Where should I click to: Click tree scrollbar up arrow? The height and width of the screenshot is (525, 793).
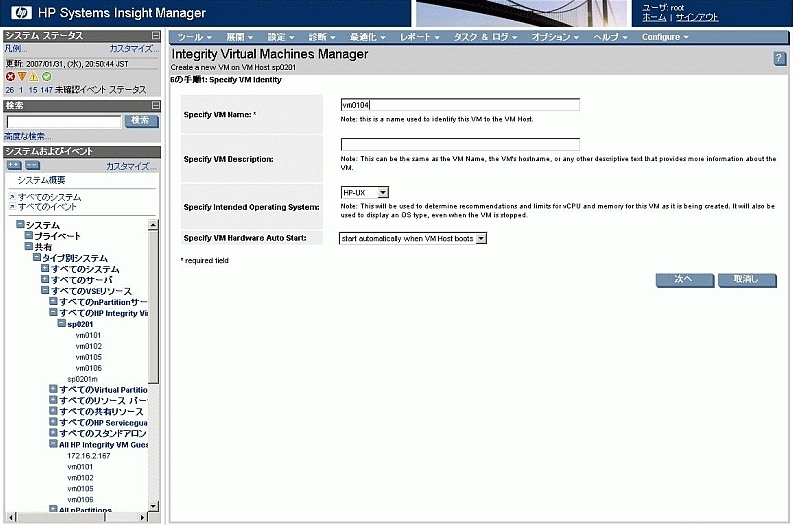[x=153, y=225]
